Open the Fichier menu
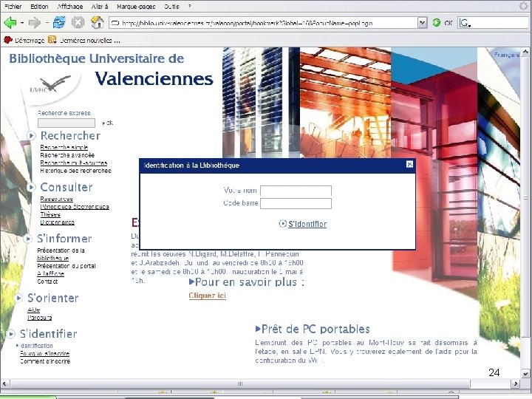This screenshot has width=532, height=399. [13, 6]
